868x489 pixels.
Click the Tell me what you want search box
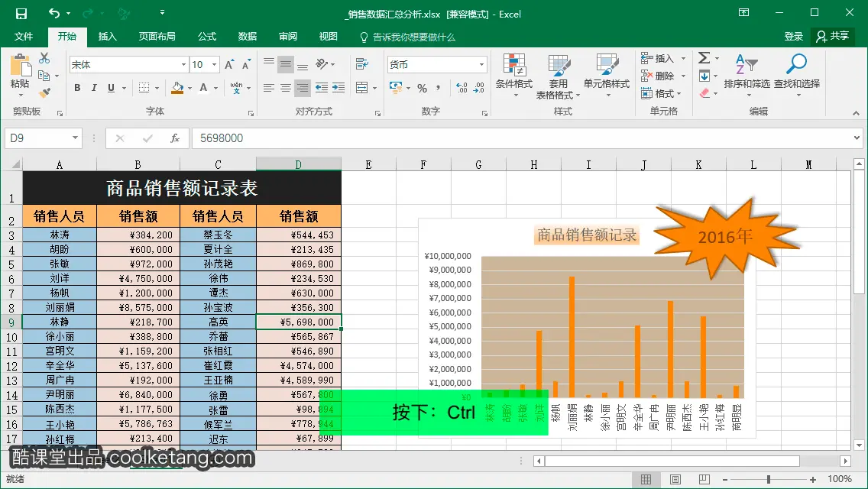tap(407, 37)
